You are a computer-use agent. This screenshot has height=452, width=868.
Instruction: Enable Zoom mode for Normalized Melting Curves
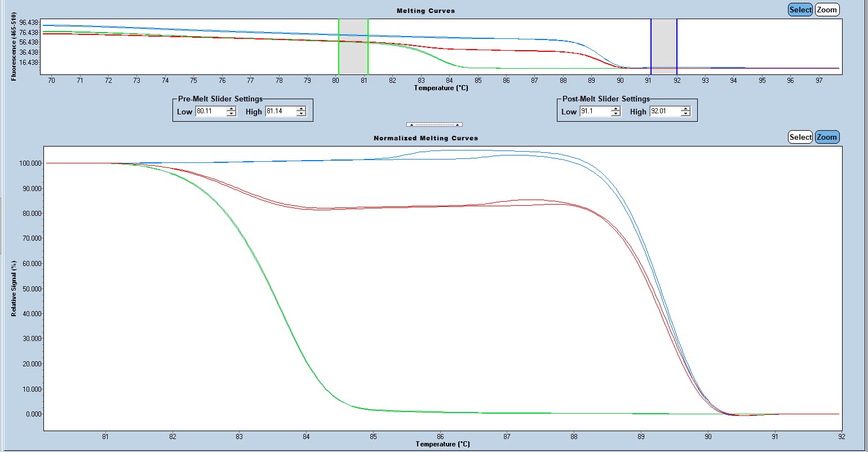827,137
